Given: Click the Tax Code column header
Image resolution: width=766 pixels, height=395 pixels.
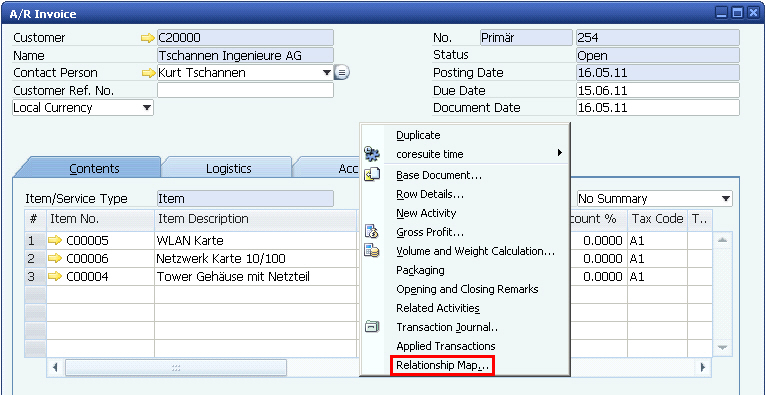Looking at the screenshot, I should click(658, 219).
